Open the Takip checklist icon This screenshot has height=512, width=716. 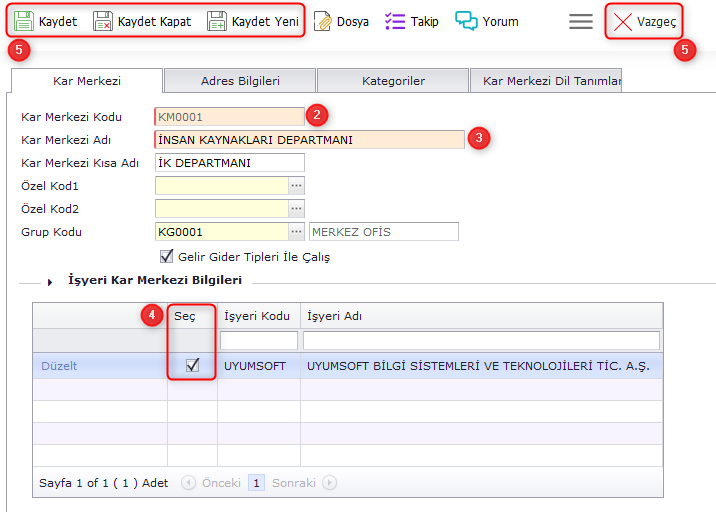coord(395,21)
